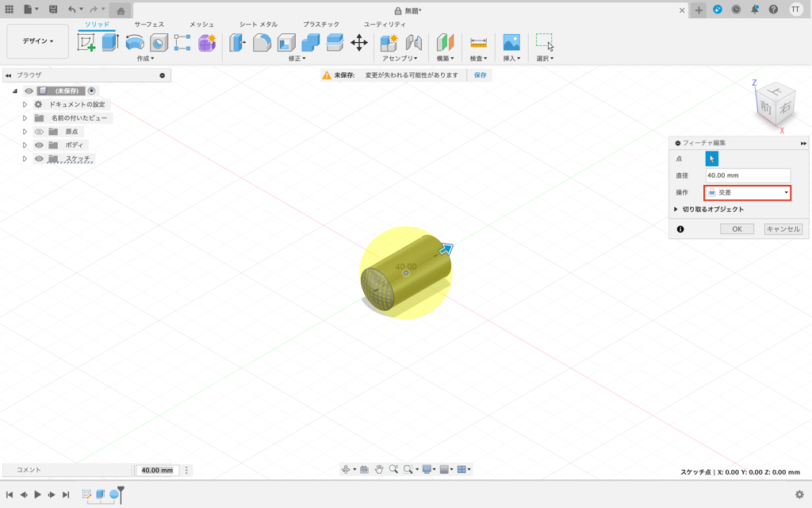Toggle the 点 selection button in dialog
The width and height of the screenshot is (812, 508).
point(711,159)
